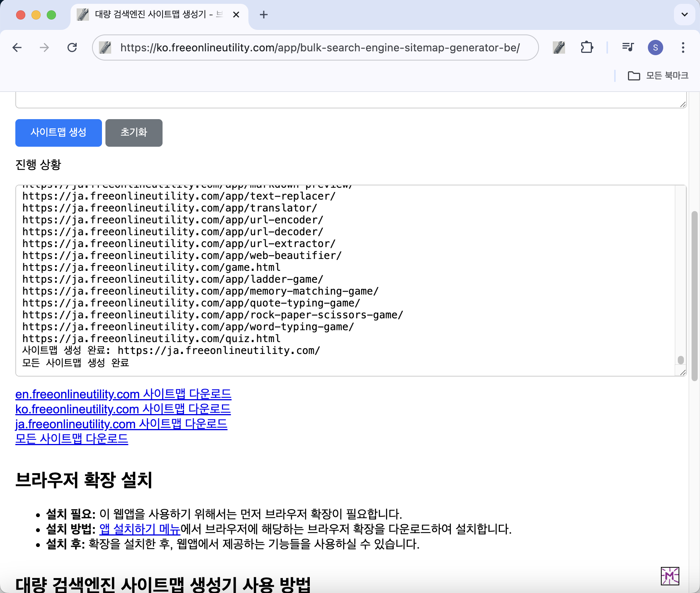Screen dimensions: 700x593
Task: Click the translator URL line
Action: coord(170,208)
